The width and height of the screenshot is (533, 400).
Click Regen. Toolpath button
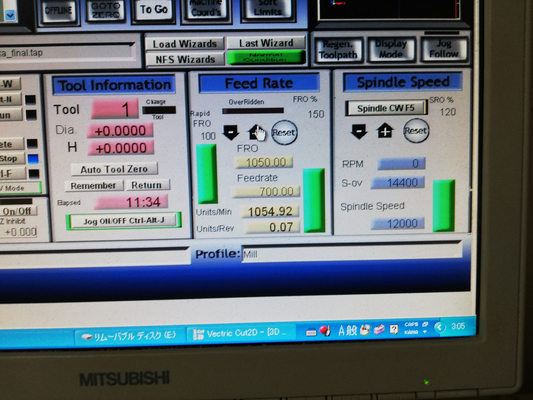coord(338,50)
